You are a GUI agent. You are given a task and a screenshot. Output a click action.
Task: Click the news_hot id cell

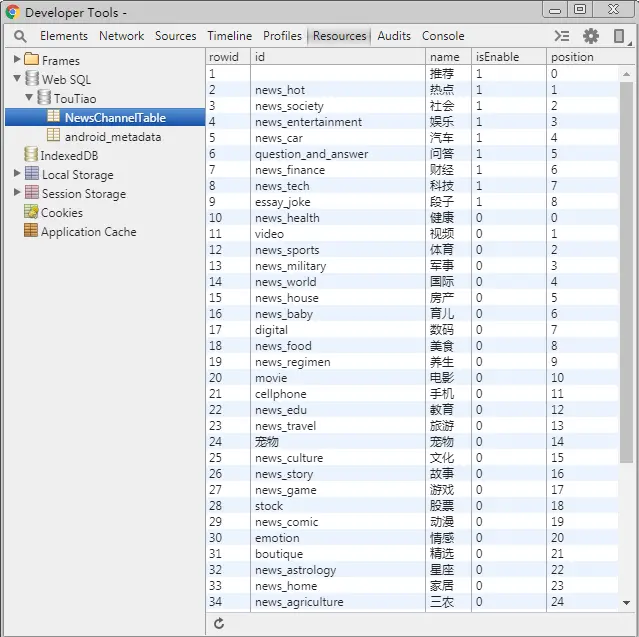pos(338,90)
